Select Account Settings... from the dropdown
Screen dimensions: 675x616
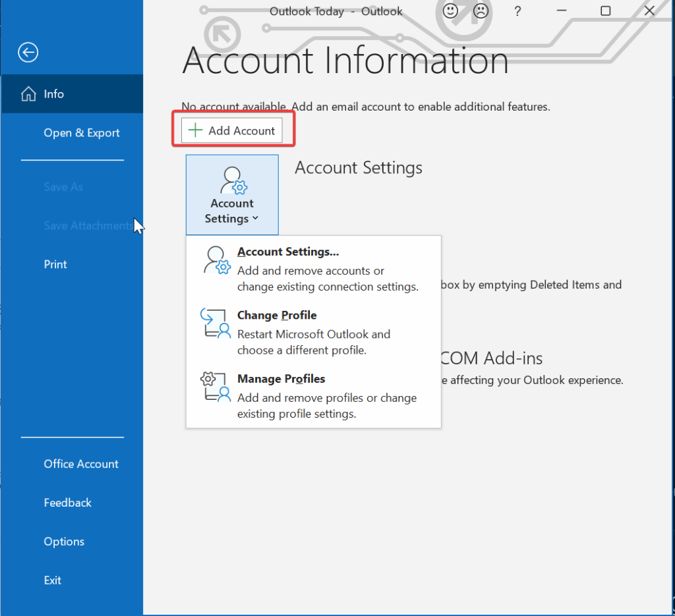click(x=288, y=252)
